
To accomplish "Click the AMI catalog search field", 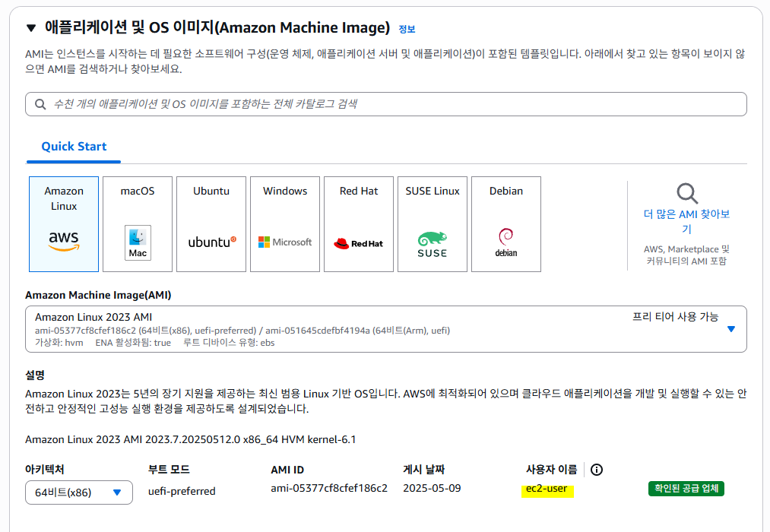I will pyautogui.click(x=386, y=104).
